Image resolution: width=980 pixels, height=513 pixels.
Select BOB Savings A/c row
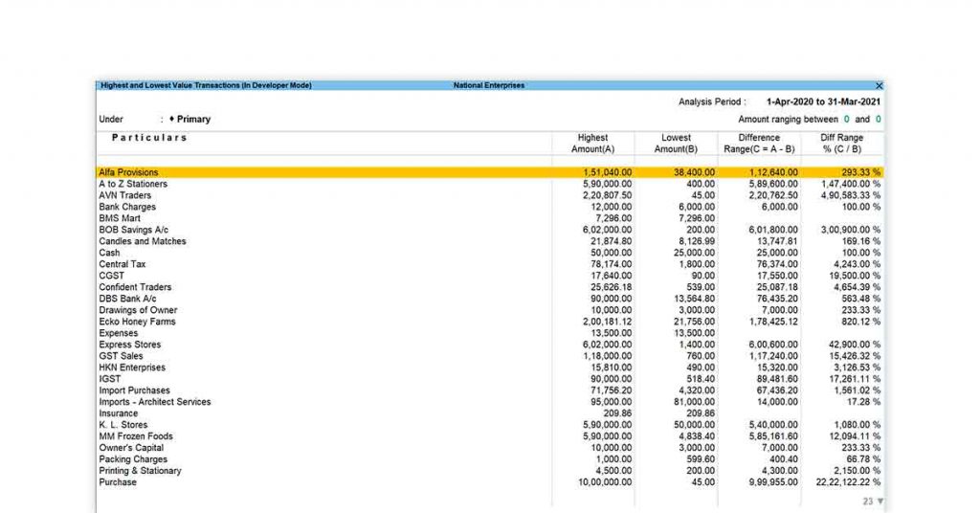click(133, 230)
